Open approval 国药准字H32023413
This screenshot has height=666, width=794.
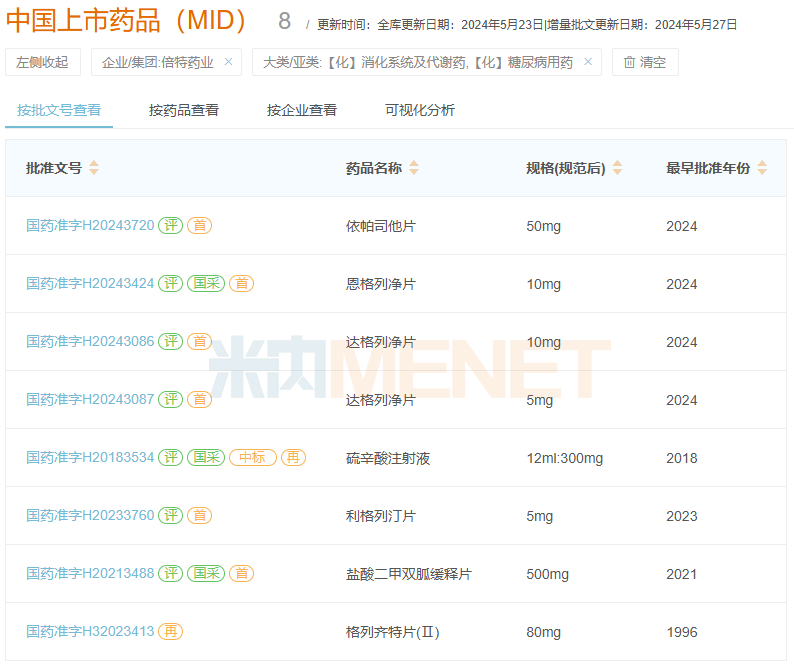[x=90, y=632]
